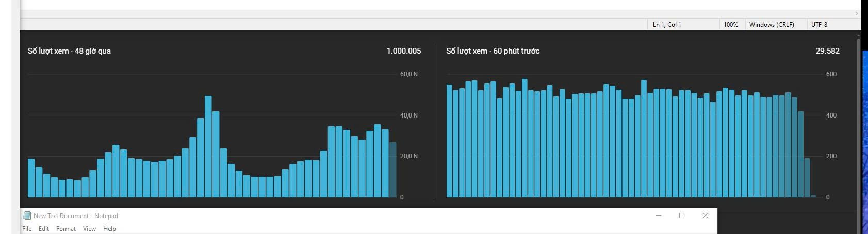Maximize the New Text Document Notepad window

(681, 215)
